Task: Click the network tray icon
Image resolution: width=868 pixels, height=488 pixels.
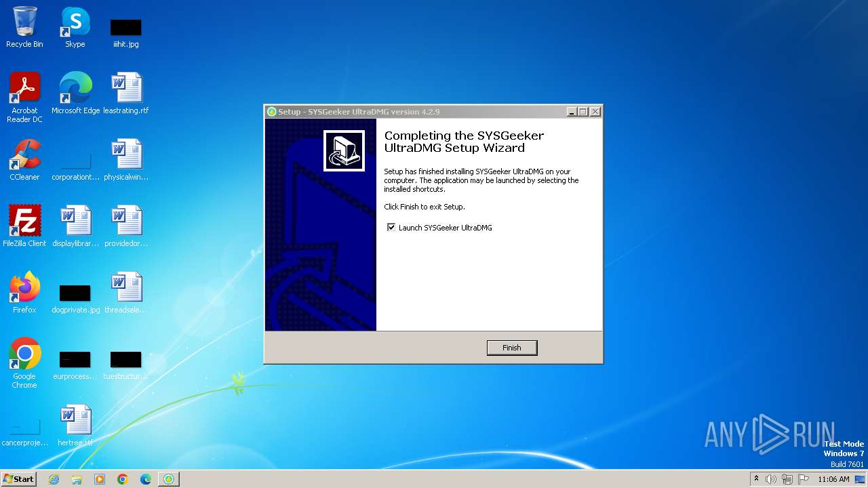Action: (787, 479)
